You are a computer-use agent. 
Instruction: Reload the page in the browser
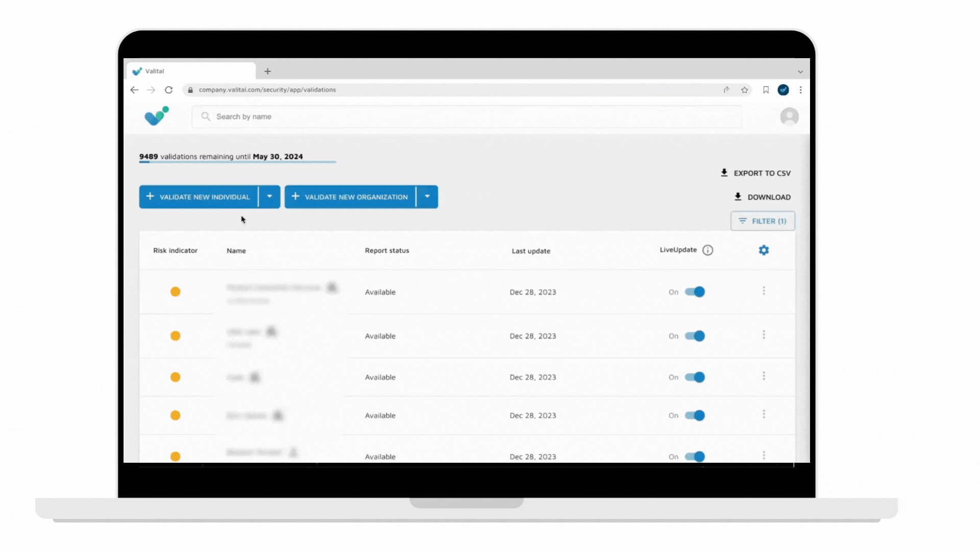pos(168,90)
